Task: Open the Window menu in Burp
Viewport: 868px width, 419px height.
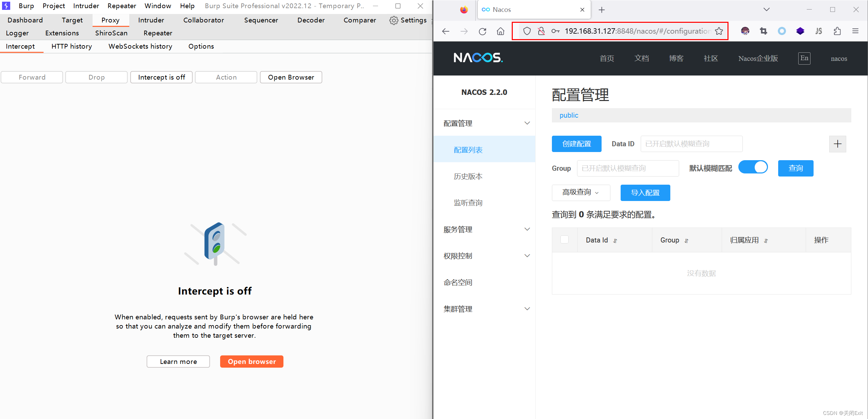Action: tap(158, 6)
